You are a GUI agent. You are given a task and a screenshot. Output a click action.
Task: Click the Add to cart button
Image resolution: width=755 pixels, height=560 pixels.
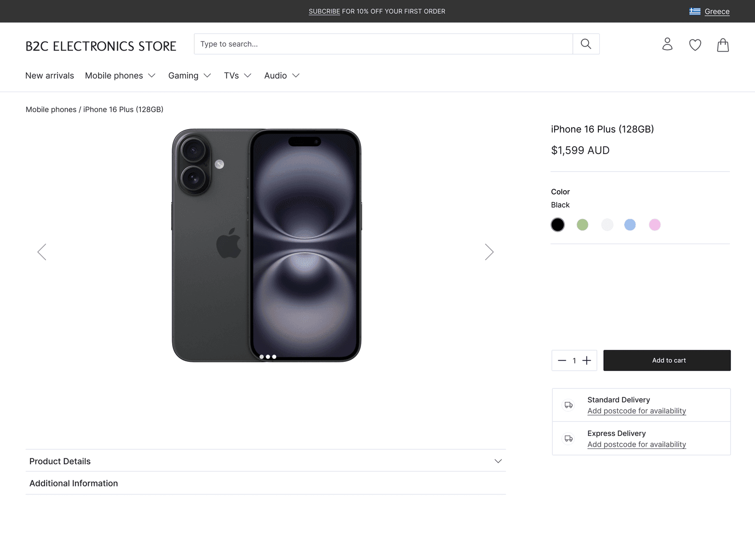[x=666, y=360]
